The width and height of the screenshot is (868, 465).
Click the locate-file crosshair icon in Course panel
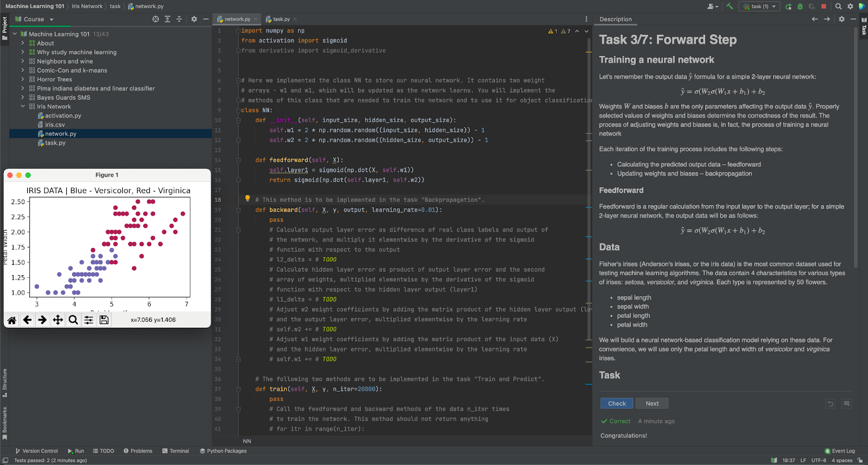click(156, 19)
